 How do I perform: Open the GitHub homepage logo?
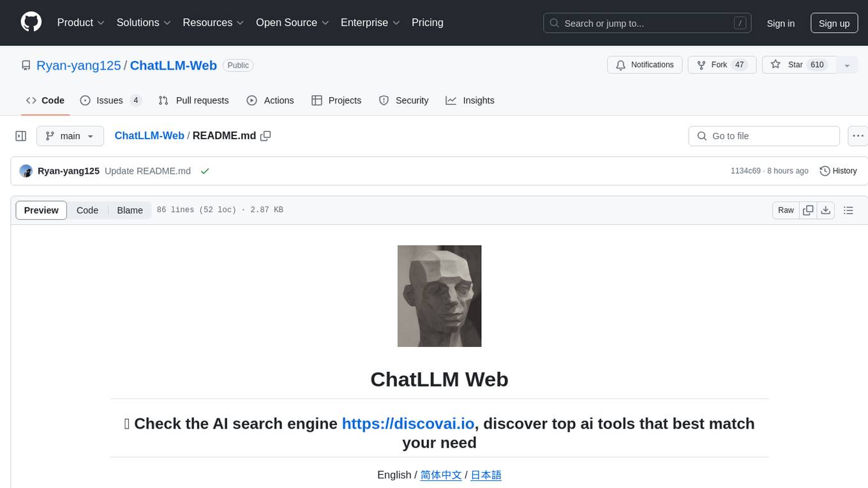[x=31, y=22]
